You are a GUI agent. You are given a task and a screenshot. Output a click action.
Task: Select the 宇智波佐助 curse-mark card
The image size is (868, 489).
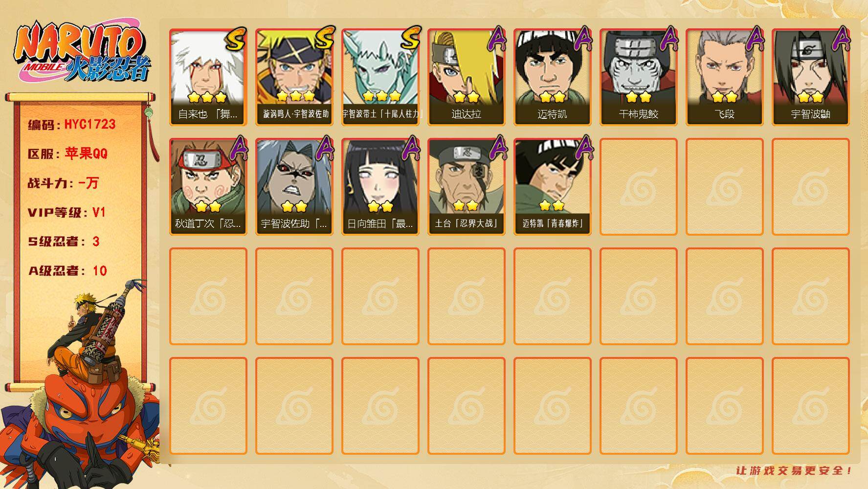pyautogui.click(x=294, y=187)
